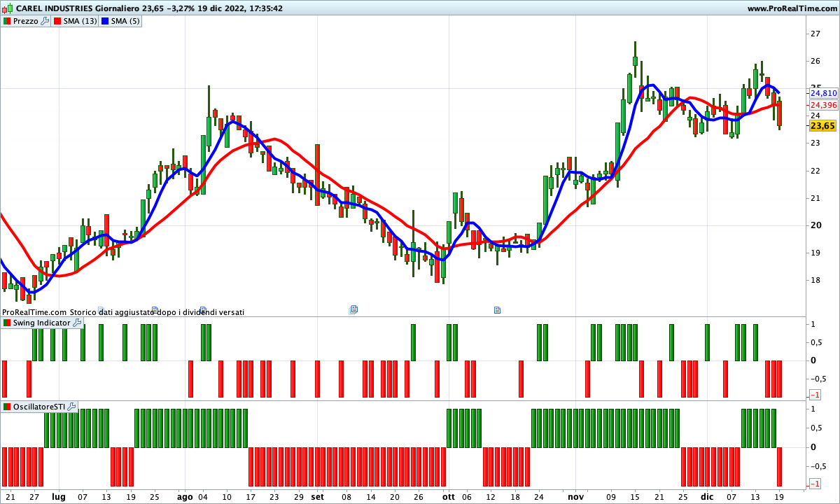Click the OscillatoreSTI red-green color square
The image size is (840, 504).
7,406
